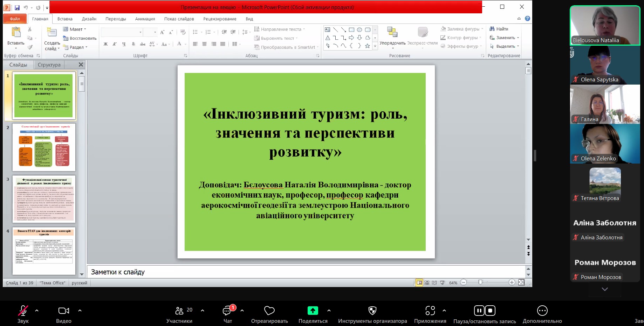Switch to Переходы ribbon tab
This screenshot has width=644, height=326.
[116, 19]
